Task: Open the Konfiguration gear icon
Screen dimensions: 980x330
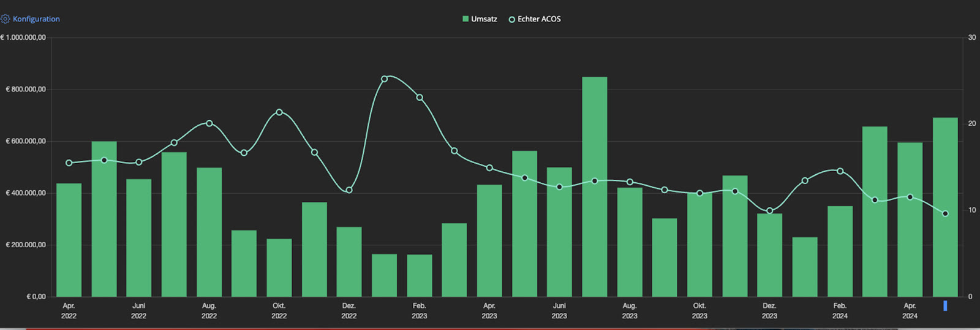Action: tap(6, 19)
